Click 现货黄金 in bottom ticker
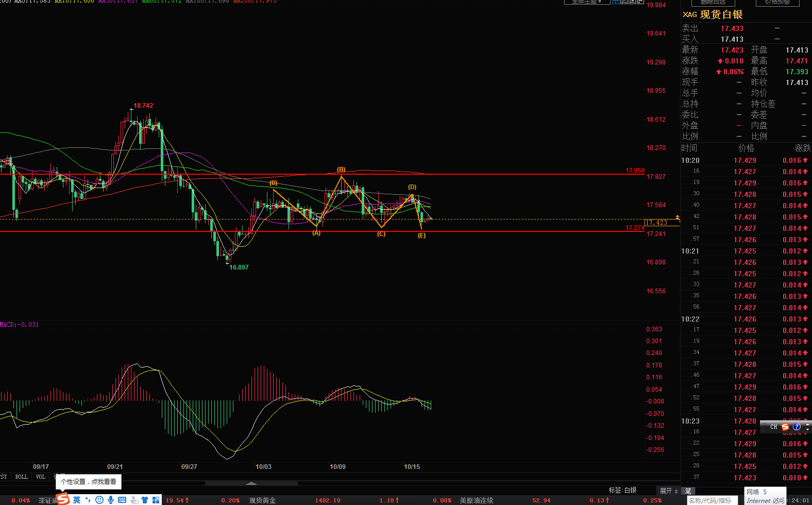 pos(262,500)
